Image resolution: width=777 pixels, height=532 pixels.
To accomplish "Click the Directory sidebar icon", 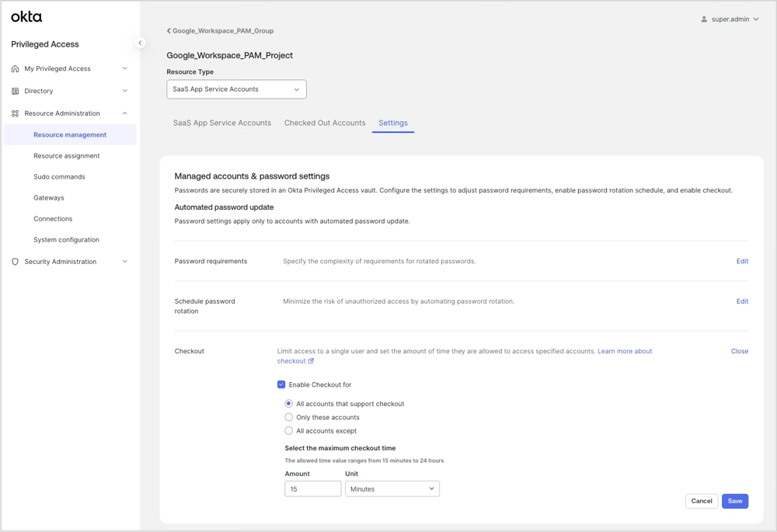I will 14,90.
